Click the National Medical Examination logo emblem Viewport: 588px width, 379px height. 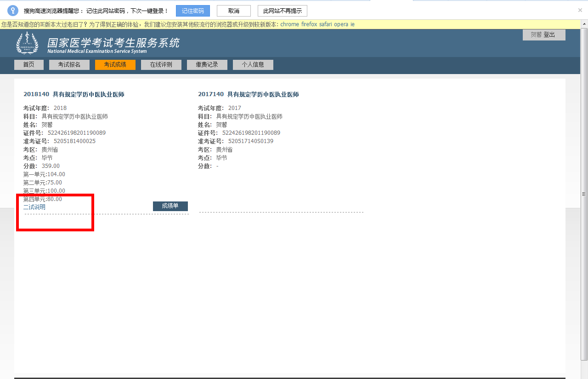coord(27,43)
